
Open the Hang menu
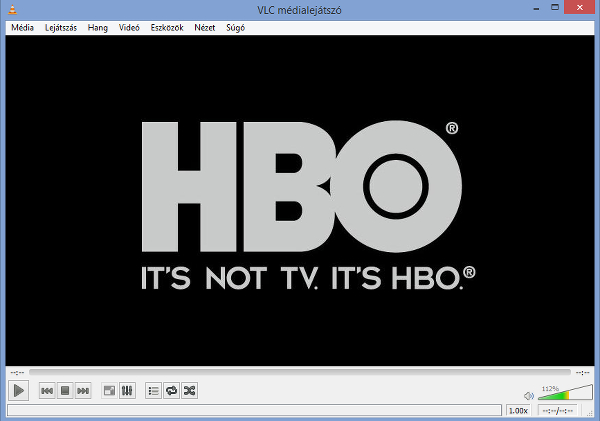point(98,28)
